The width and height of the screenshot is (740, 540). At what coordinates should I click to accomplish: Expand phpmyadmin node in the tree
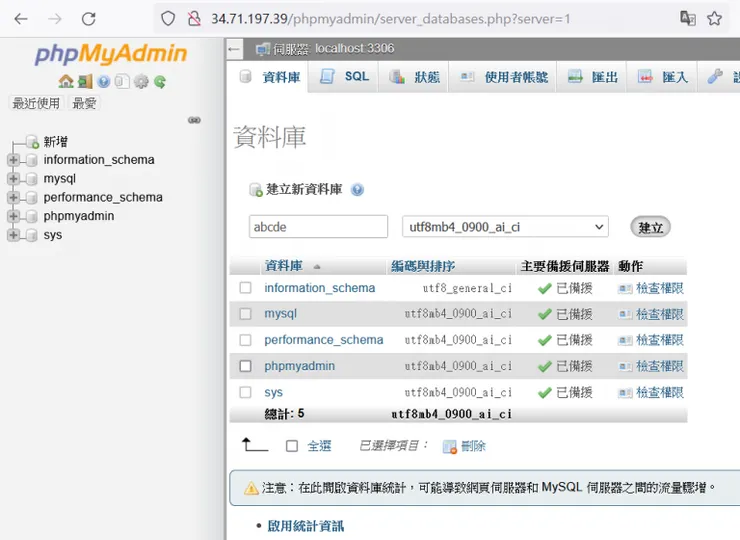point(13,216)
